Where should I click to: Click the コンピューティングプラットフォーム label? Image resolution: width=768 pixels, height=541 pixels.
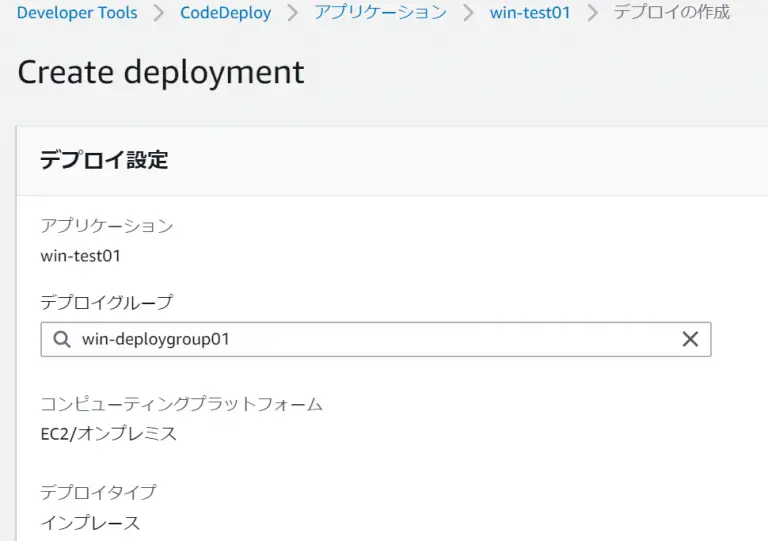click(x=181, y=404)
